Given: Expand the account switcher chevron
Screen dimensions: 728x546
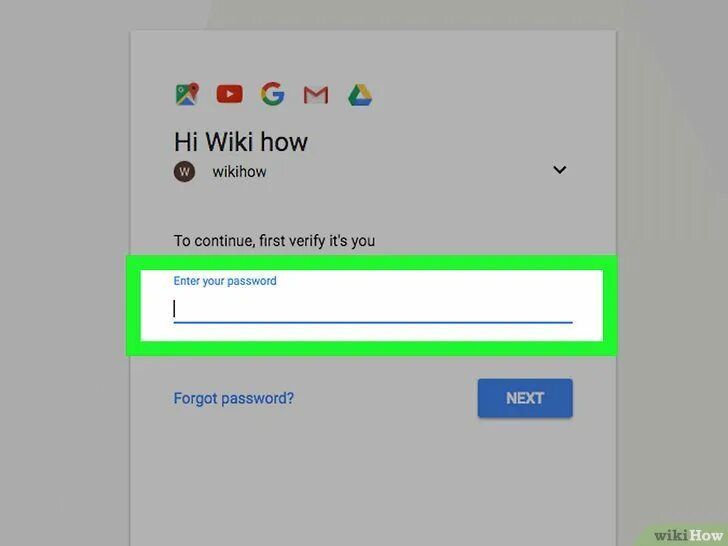Looking at the screenshot, I should click(559, 170).
